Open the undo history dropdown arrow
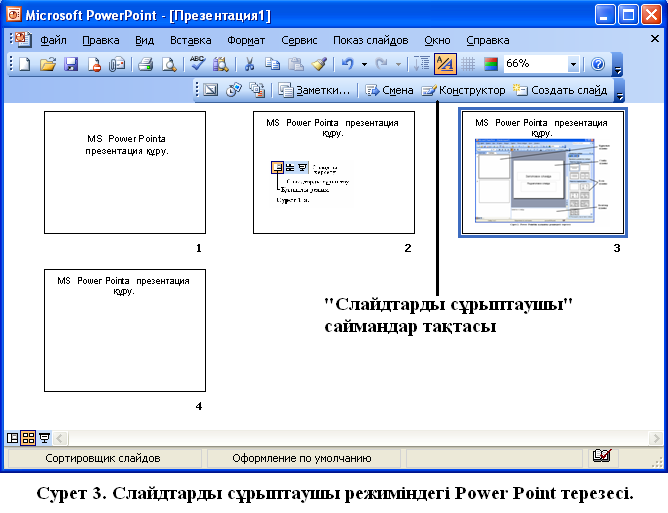Screen dimensions: 668x513 click(x=364, y=65)
